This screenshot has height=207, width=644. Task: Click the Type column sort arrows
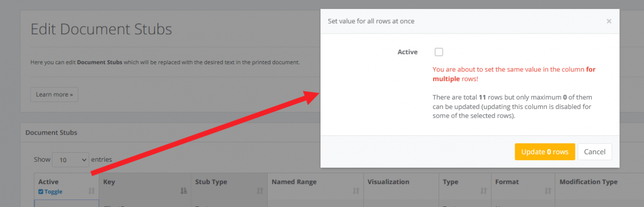point(484,190)
